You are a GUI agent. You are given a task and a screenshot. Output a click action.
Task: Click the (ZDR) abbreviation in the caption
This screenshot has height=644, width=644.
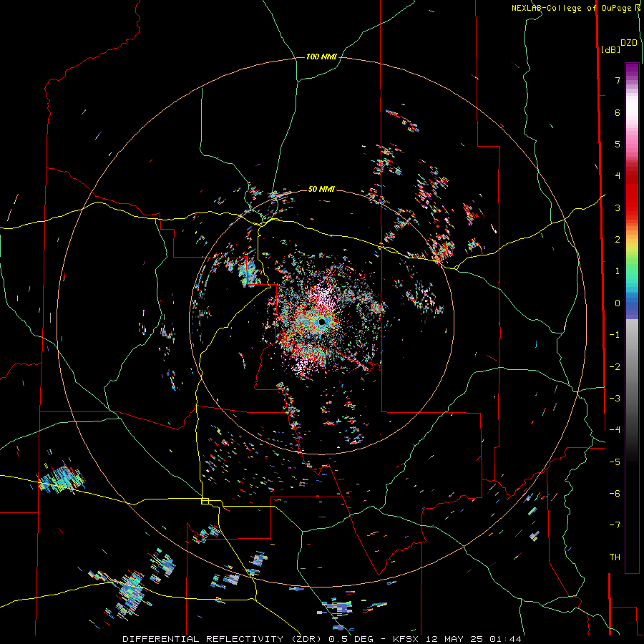click(306, 639)
